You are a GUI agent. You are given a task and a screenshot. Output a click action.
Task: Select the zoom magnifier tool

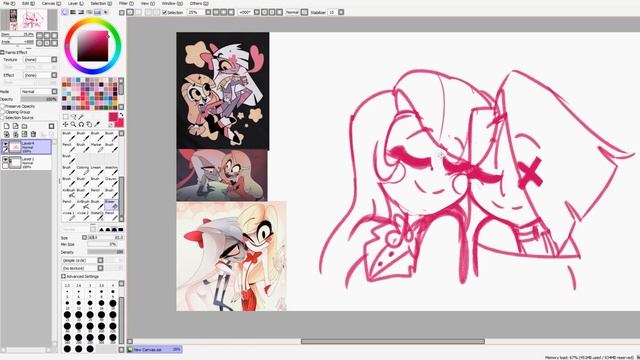pyautogui.click(x=73, y=124)
